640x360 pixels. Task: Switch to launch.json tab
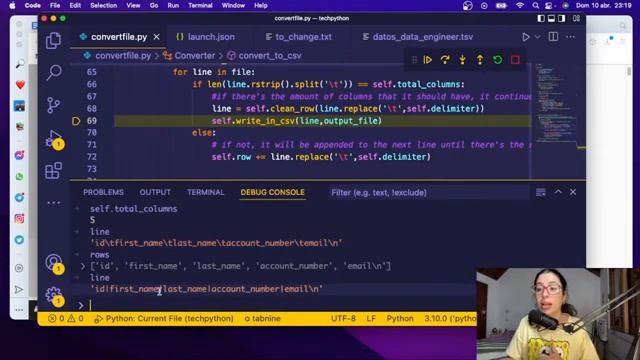(205, 37)
